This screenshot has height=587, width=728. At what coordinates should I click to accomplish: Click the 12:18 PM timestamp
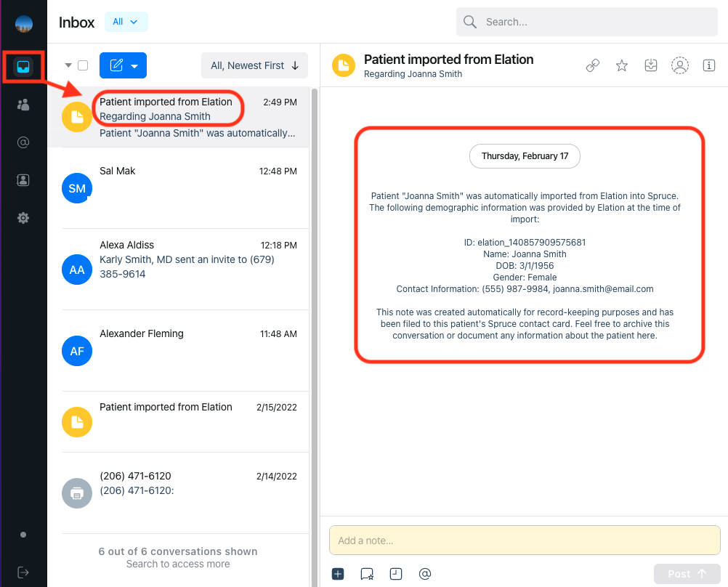coord(278,246)
